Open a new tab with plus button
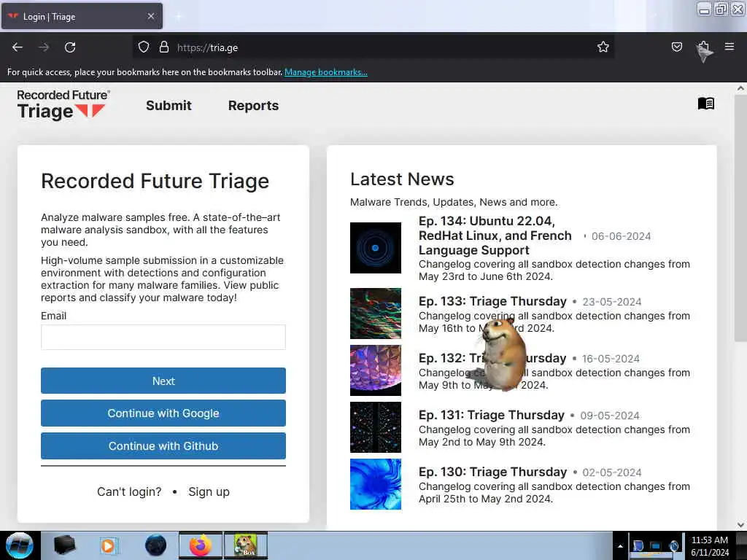The height and width of the screenshot is (560, 747). click(x=178, y=17)
